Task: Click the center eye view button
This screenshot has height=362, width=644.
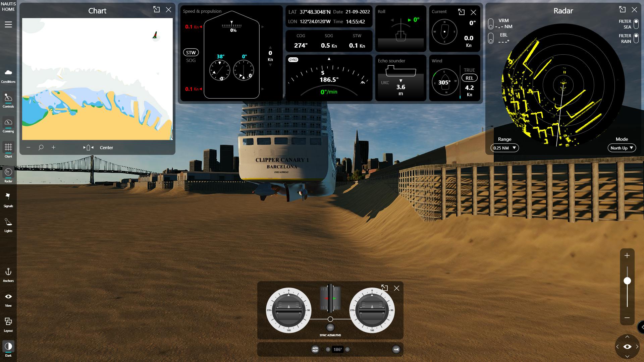Action: tap(628, 347)
